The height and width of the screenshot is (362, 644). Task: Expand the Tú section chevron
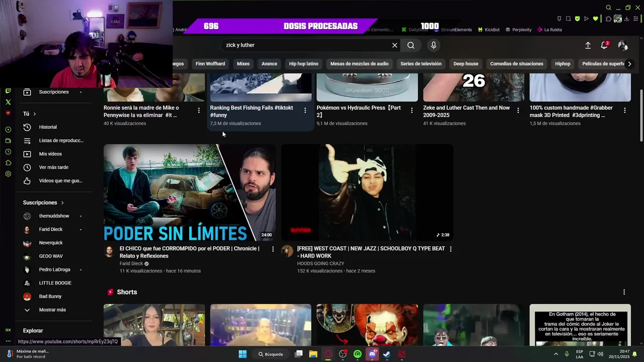tap(34, 114)
